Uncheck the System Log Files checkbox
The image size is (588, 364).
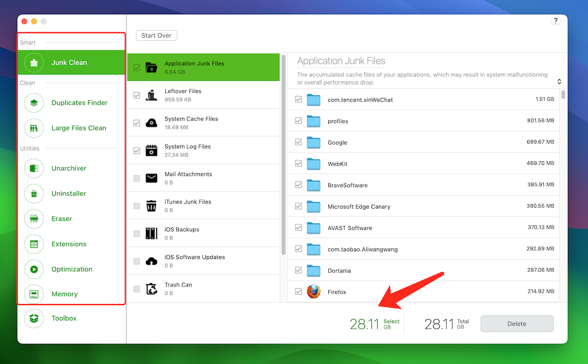pos(137,150)
